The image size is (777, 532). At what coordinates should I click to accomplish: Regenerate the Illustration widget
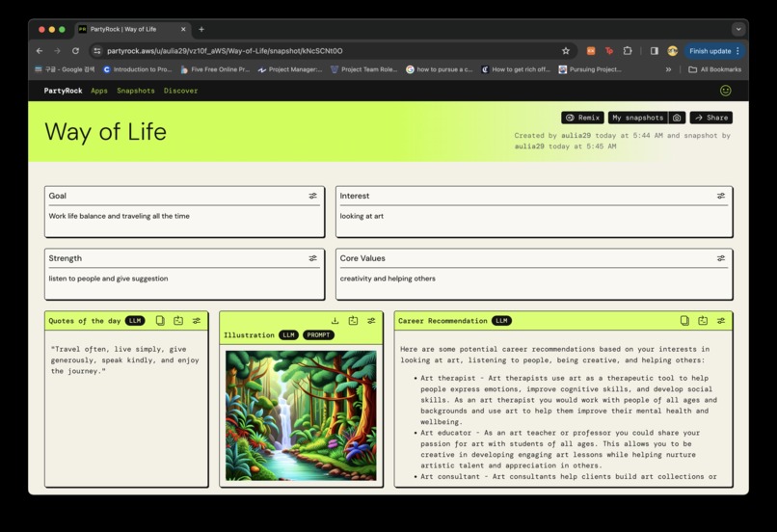[354, 321]
